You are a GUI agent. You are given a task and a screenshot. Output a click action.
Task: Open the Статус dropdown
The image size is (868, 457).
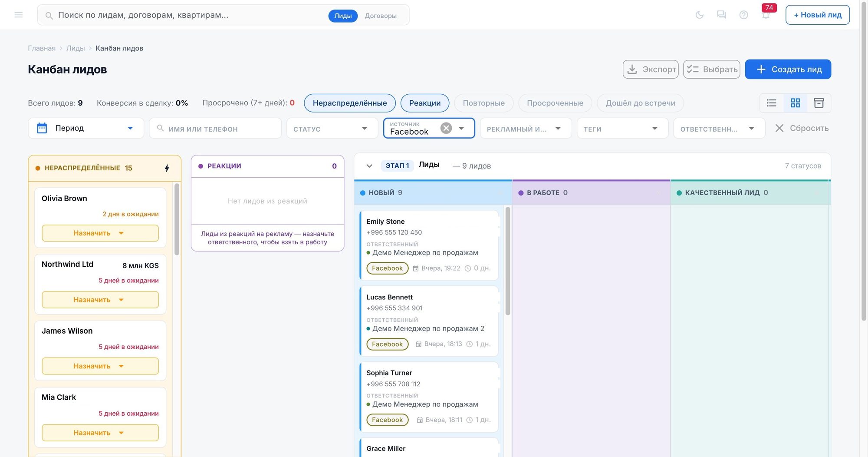click(332, 128)
